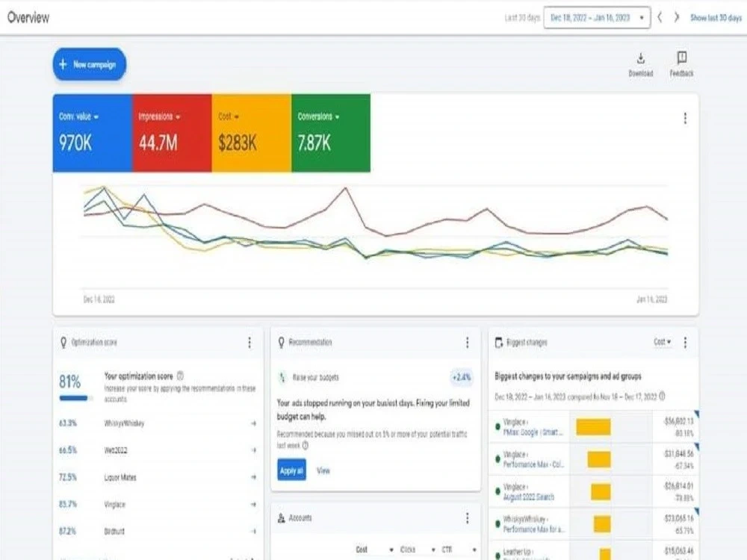This screenshot has width=747, height=560.
Task: Click the View recommendation link
Action: [x=323, y=470]
